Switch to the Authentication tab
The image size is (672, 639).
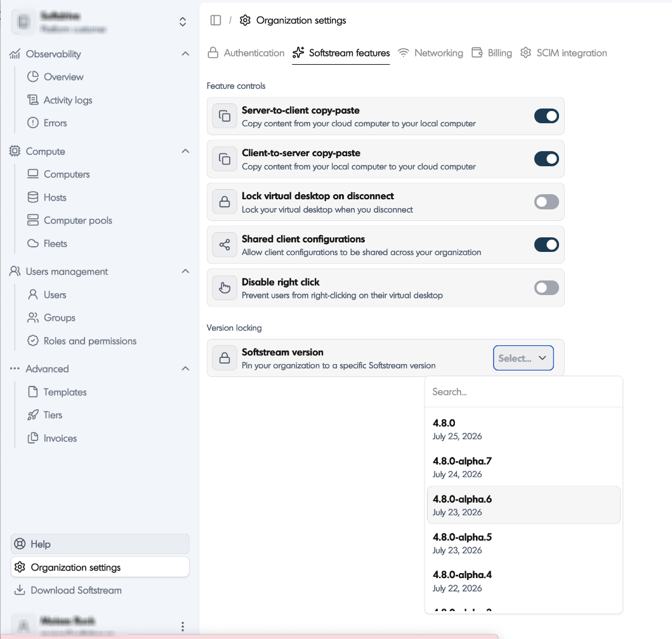point(246,53)
